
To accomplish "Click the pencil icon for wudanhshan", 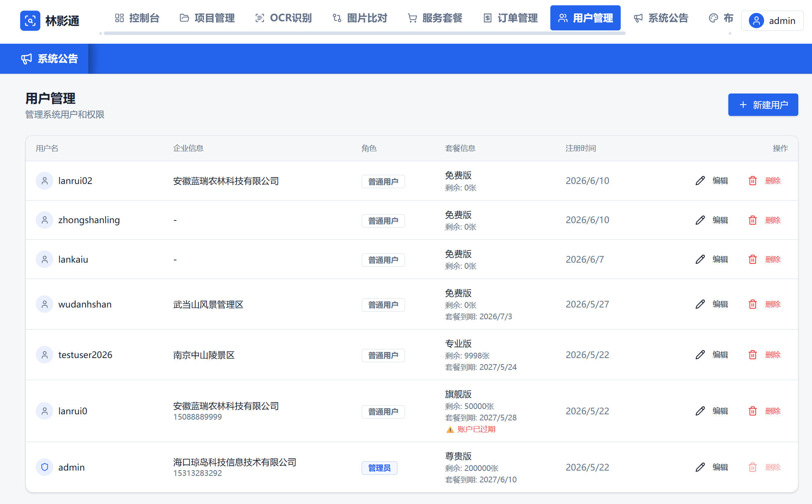I will [700, 304].
